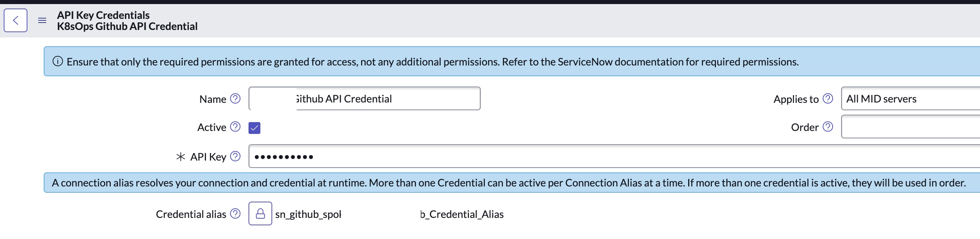Screen dimensions: 980x239
Task: Unlock the Credential alias lock button
Action: click(260, 213)
